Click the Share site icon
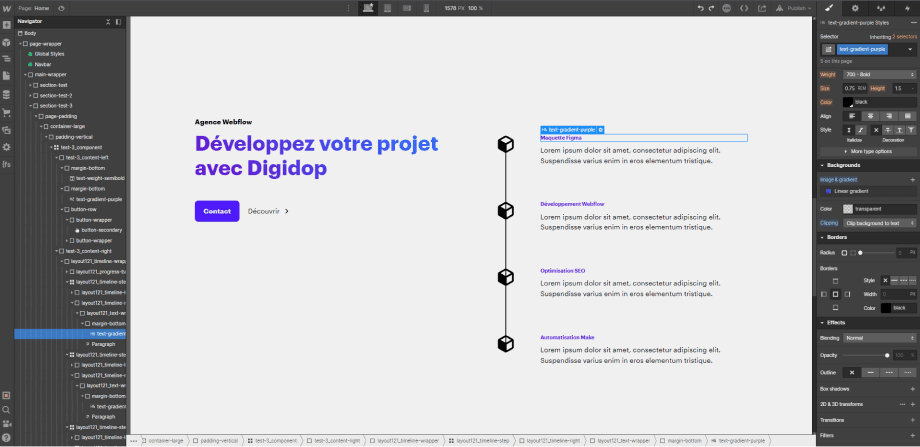This screenshot has width=920, height=447. pos(762,8)
